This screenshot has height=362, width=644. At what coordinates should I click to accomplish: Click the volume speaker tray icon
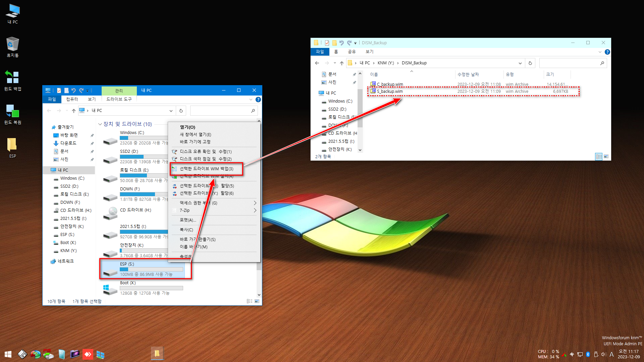604,354
